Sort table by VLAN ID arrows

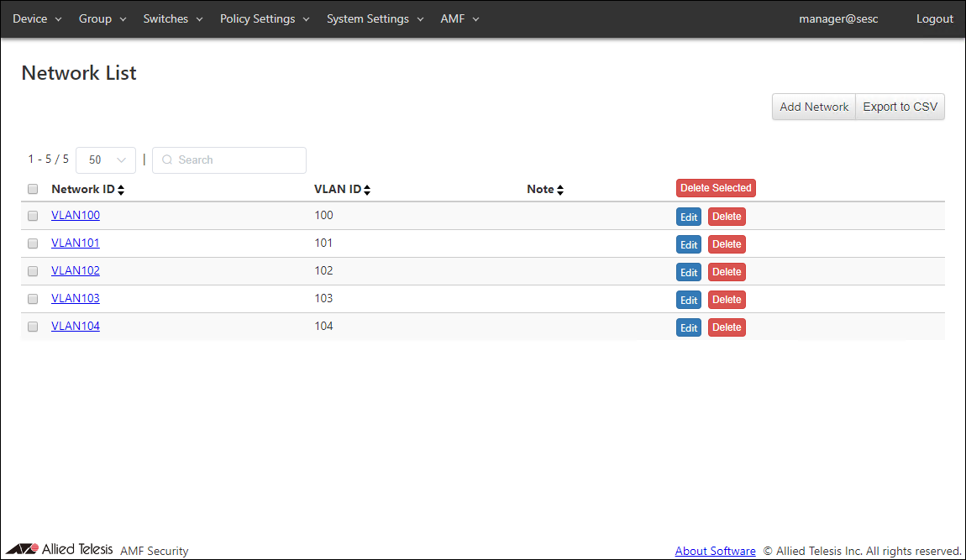[367, 191]
